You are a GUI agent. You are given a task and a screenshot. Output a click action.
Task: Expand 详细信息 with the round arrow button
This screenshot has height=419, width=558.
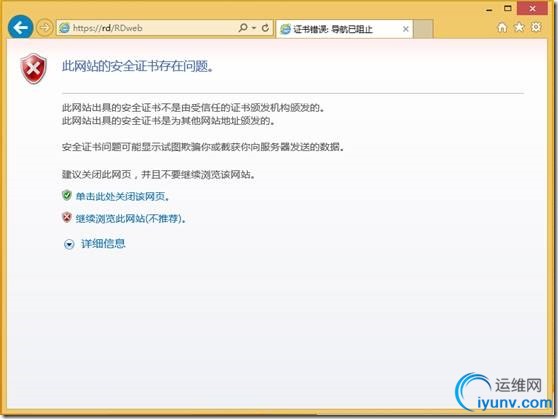tap(69, 244)
